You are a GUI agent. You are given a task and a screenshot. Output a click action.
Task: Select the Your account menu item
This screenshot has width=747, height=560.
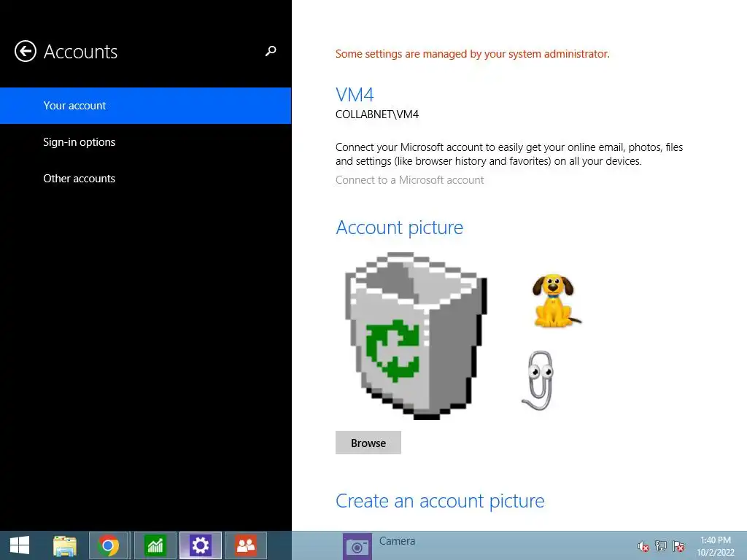[145, 106]
